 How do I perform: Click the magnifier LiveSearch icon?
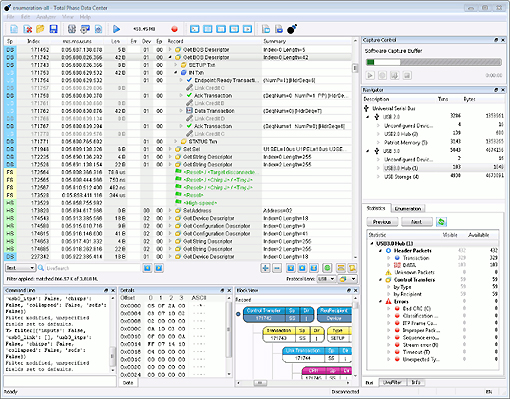click(41, 268)
